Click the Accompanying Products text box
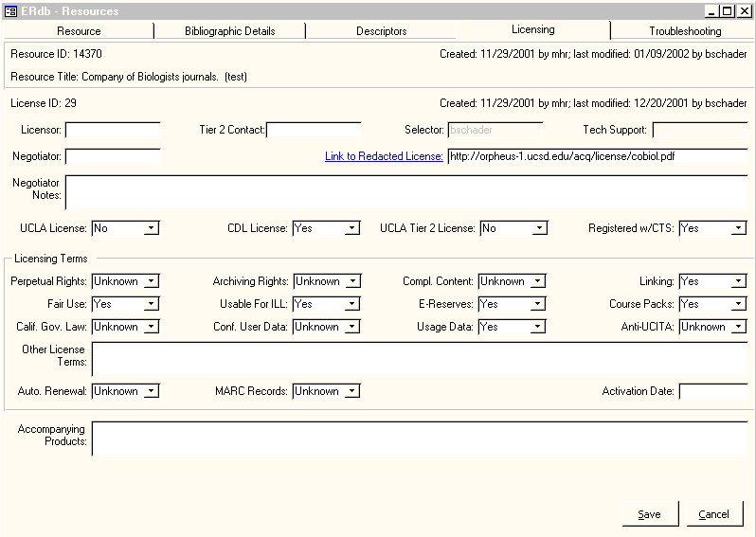756x537 pixels. click(x=419, y=438)
